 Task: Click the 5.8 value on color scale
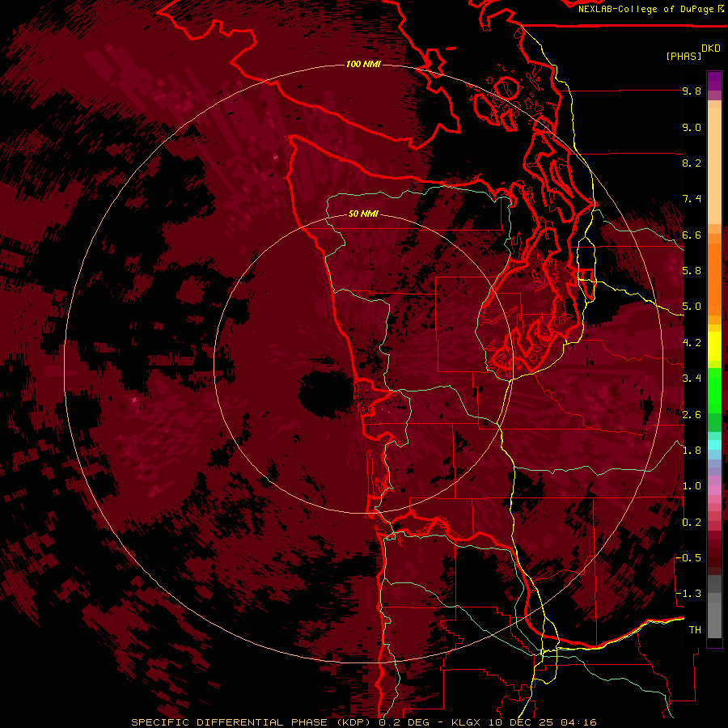(x=692, y=270)
